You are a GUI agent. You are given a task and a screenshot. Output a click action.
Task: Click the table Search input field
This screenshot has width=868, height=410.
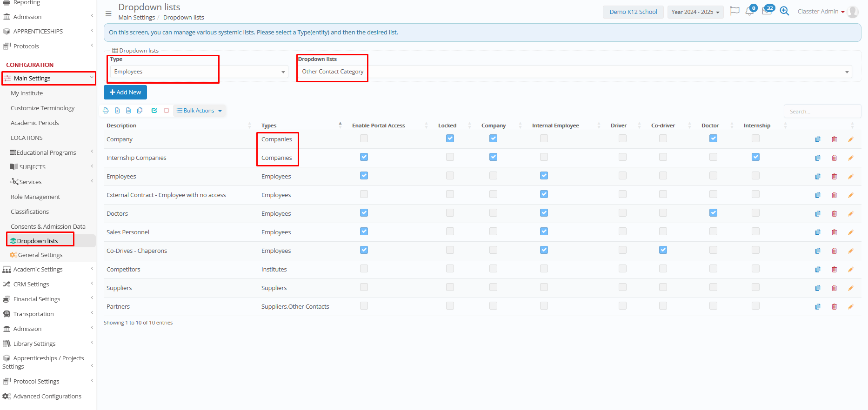[821, 112]
